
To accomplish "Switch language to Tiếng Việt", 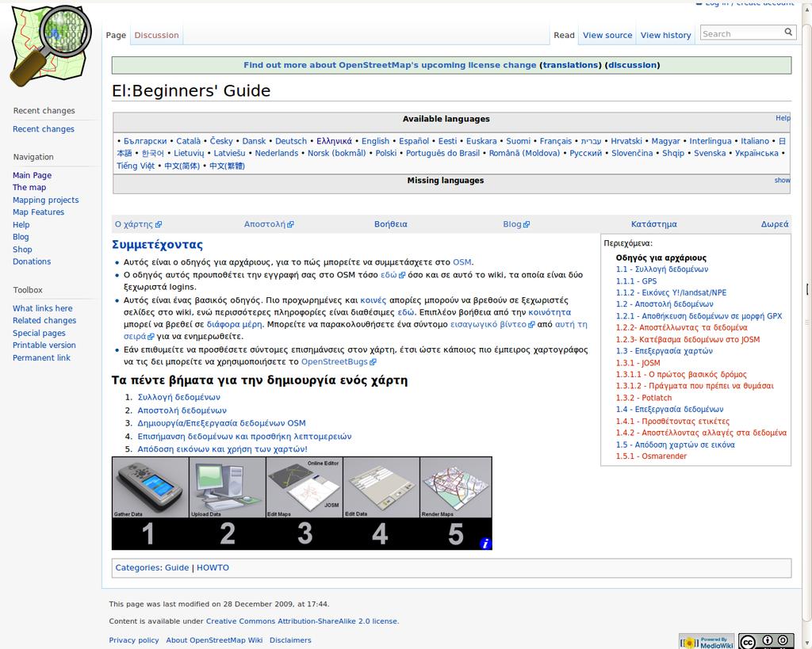I will (136, 166).
